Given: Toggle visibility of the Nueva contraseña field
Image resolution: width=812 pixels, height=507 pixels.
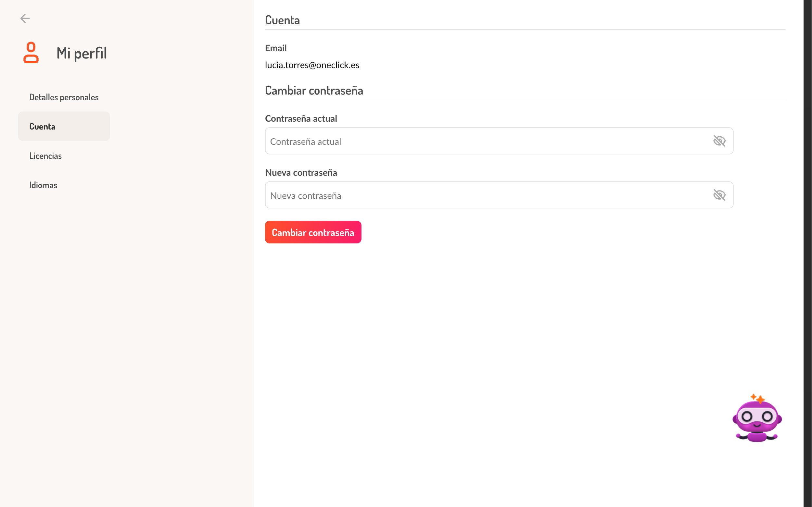Looking at the screenshot, I should coord(719,195).
